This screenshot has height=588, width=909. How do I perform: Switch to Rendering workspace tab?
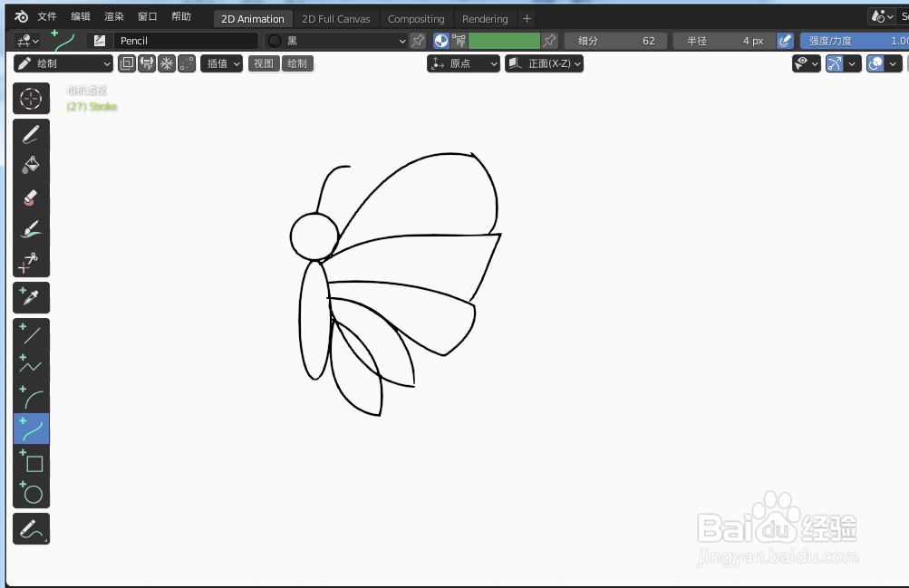[x=485, y=18]
